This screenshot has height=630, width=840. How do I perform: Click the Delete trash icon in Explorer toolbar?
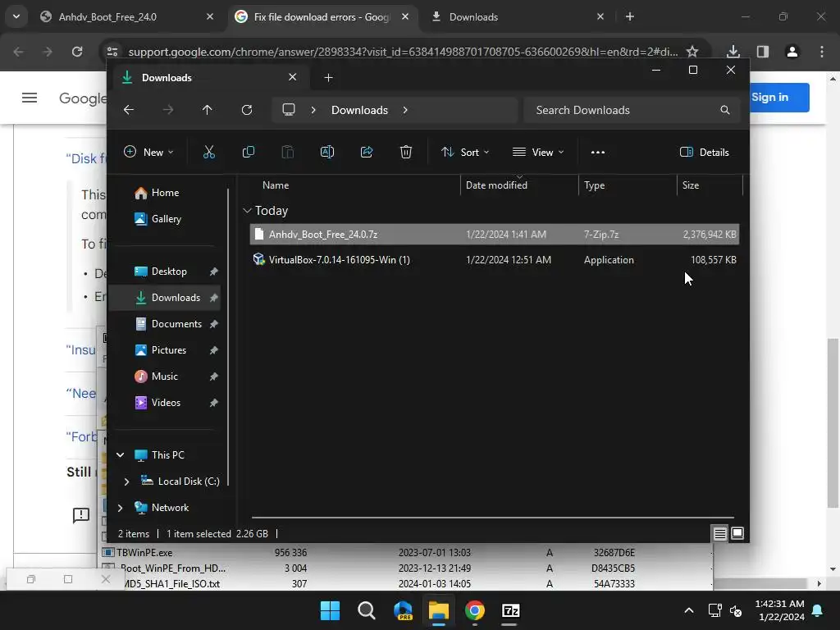406,152
